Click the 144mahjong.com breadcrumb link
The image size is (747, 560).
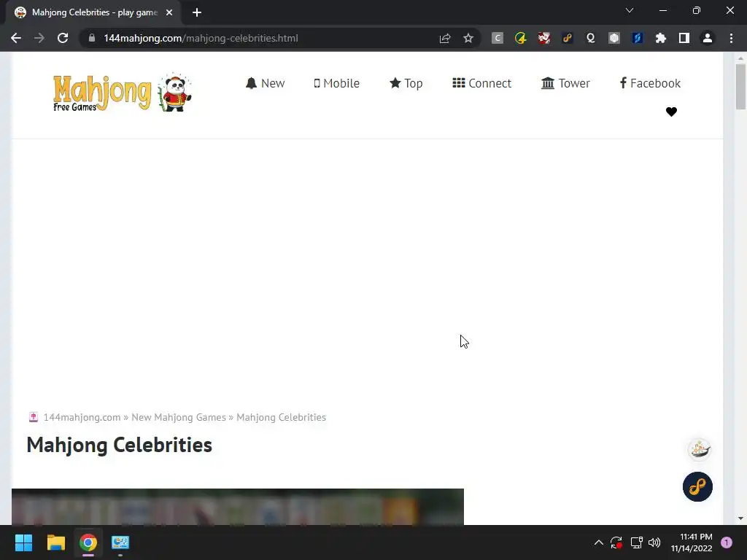click(x=82, y=418)
